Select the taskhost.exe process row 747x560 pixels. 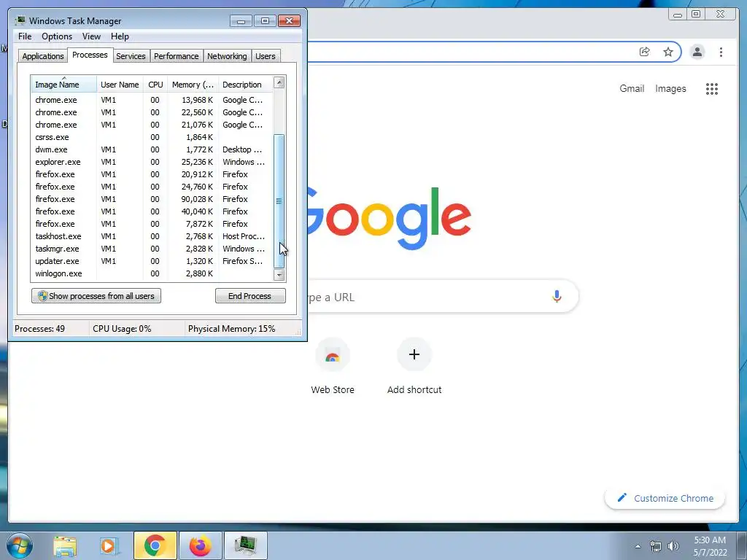(x=152, y=236)
